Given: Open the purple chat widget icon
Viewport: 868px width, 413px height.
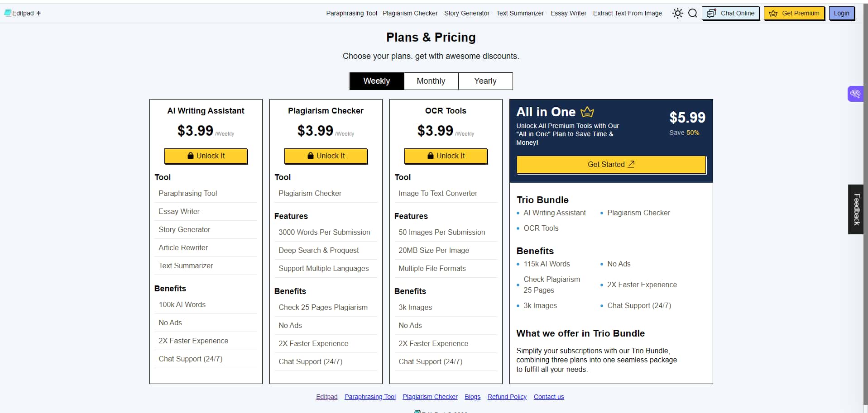Looking at the screenshot, I should coord(855,94).
